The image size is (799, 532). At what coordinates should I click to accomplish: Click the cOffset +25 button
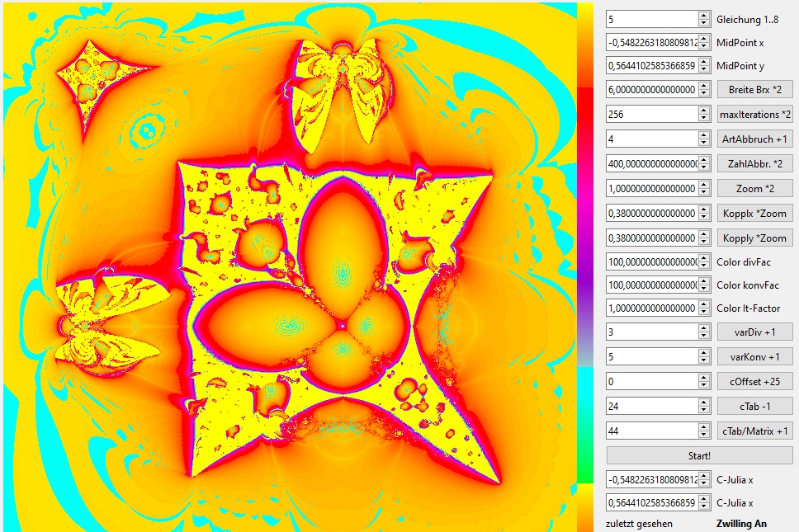754,381
